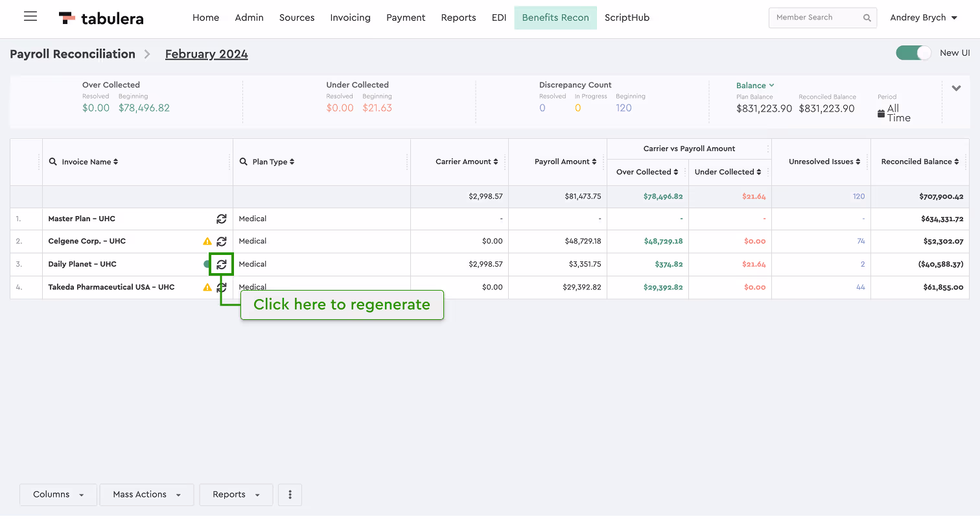The width and height of the screenshot is (980, 519).
Task: Click the tabulera logo
Action: 101,18
